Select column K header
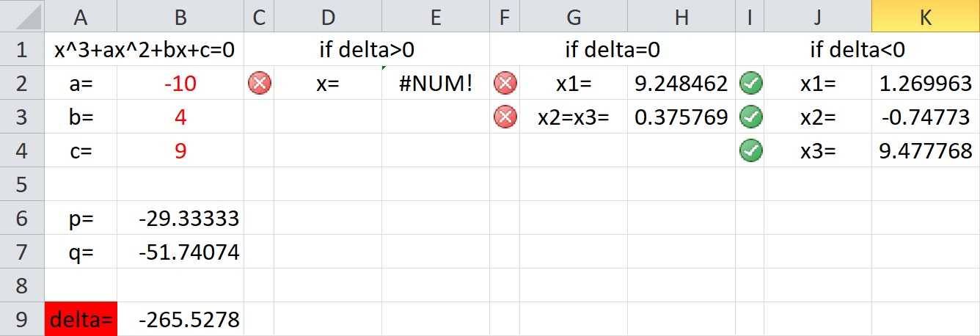The width and height of the screenshot is (980, 336). (926, 18)
